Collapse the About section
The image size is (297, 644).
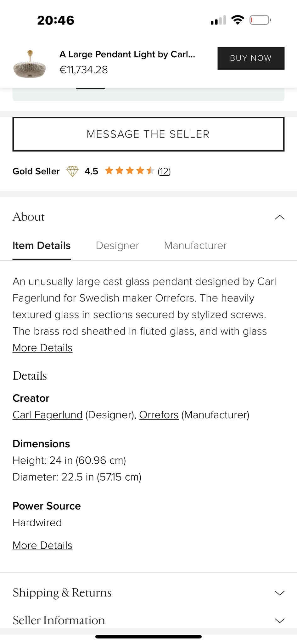click(x=279, y=217)
